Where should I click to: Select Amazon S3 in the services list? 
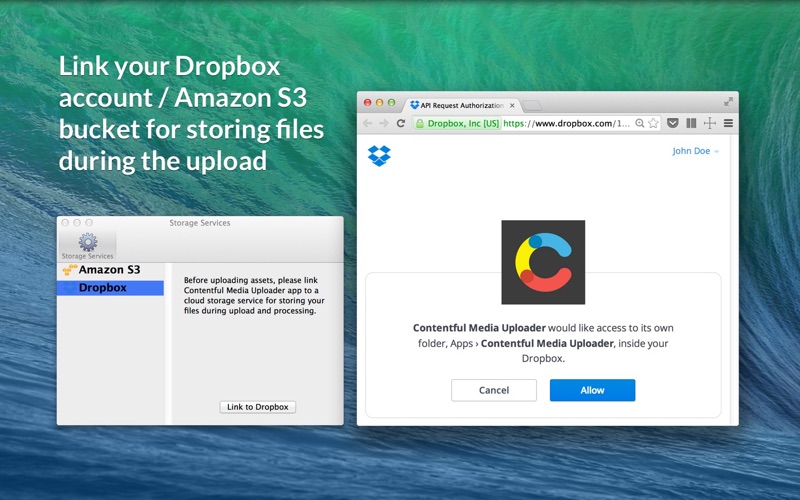[110, 270]
